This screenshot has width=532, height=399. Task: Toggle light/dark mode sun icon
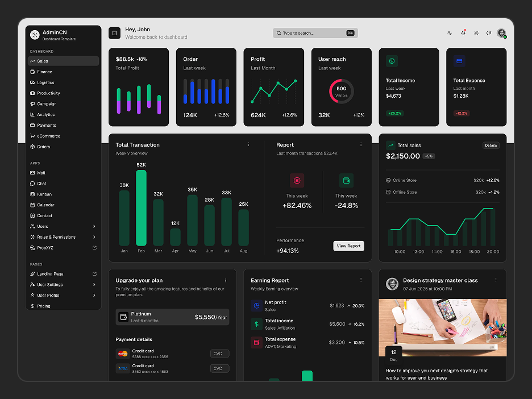[x=476, y=33]
